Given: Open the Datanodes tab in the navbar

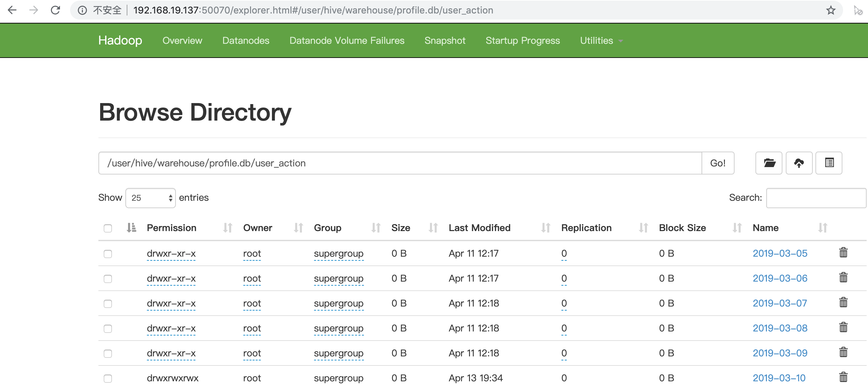Looking at the screenshot, I should pos(246,41).
